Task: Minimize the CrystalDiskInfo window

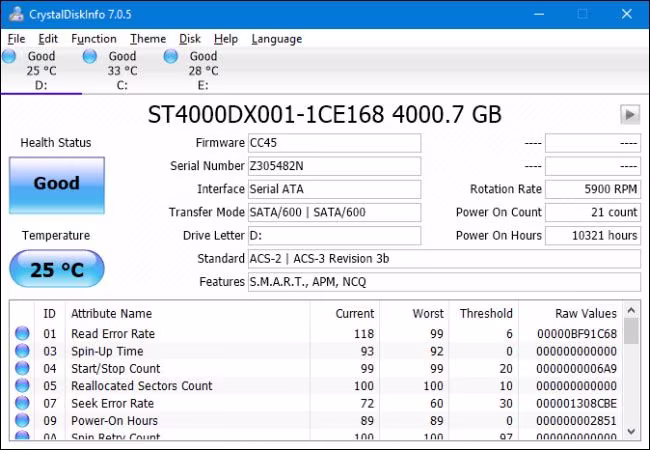Action: click(538, 14)
